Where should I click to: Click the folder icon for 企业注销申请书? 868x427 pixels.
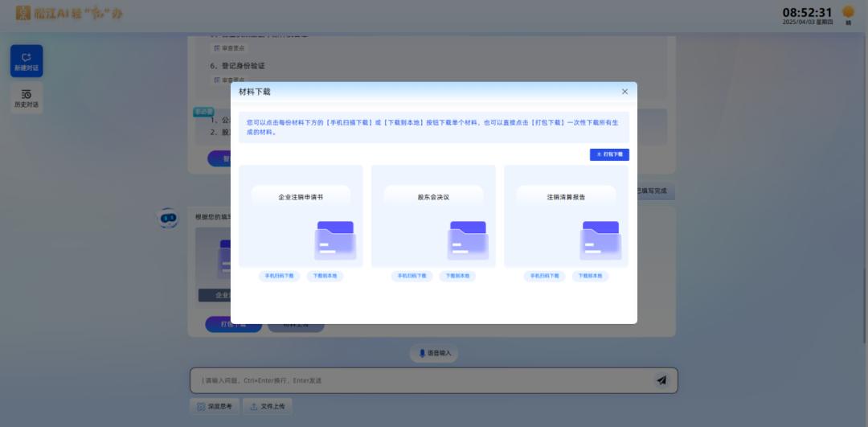335,240
